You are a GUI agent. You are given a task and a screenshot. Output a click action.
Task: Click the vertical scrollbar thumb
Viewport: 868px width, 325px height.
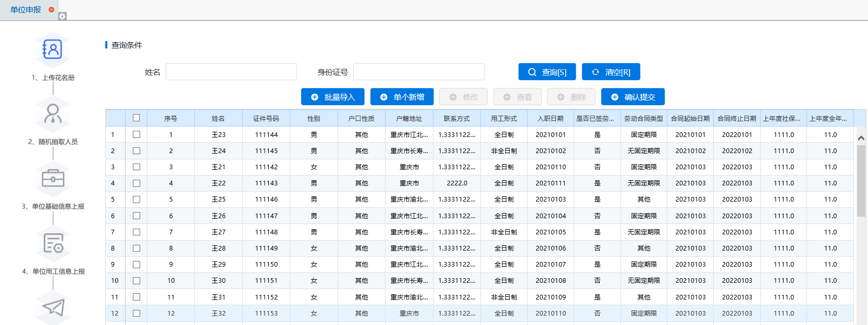click(x=861, y=181)
